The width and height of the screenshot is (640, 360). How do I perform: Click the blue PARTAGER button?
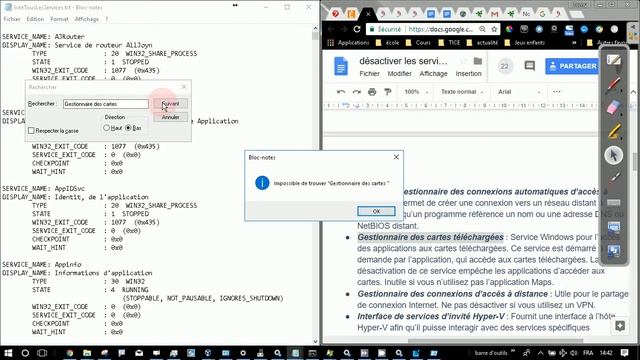[x=572, y=66]
